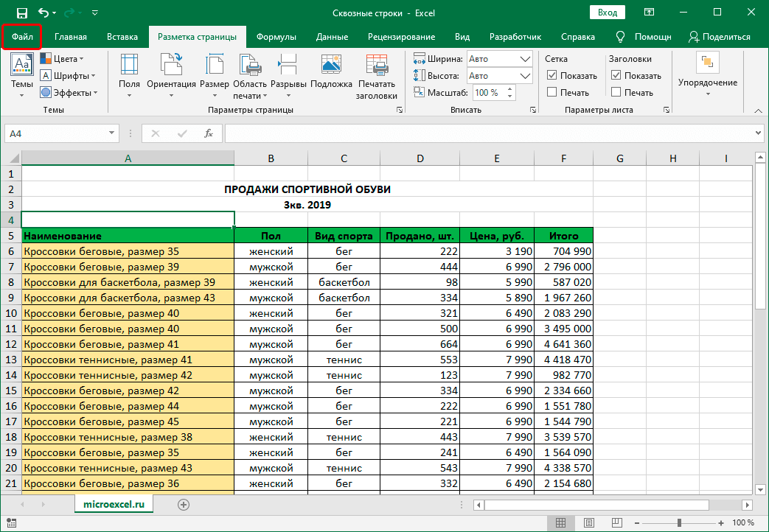Click Печатать заголовки print titles icon
Screen dimensions: 769x532
376,69
